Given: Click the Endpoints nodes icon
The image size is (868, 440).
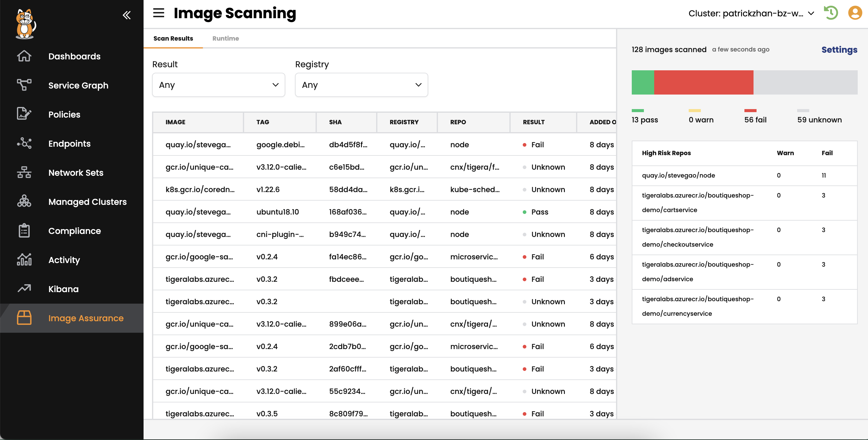Looking at the screenshot, I should tap(24, 144).
